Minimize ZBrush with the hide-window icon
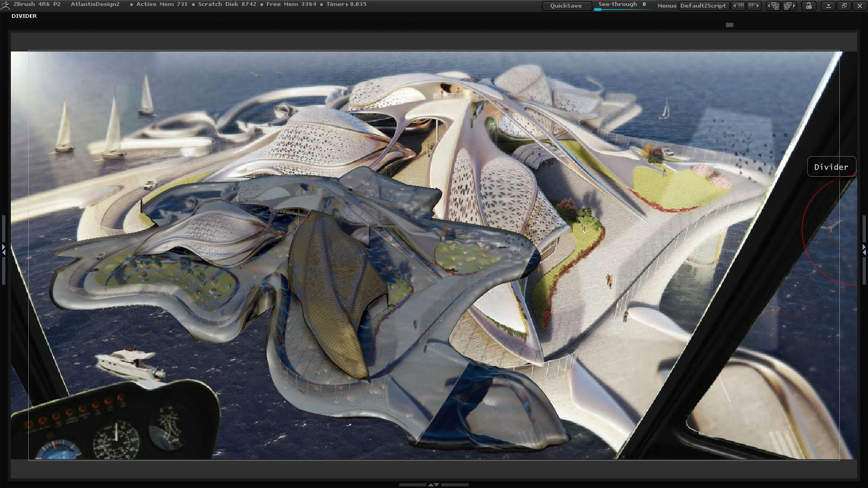 [x=828, y=5]
